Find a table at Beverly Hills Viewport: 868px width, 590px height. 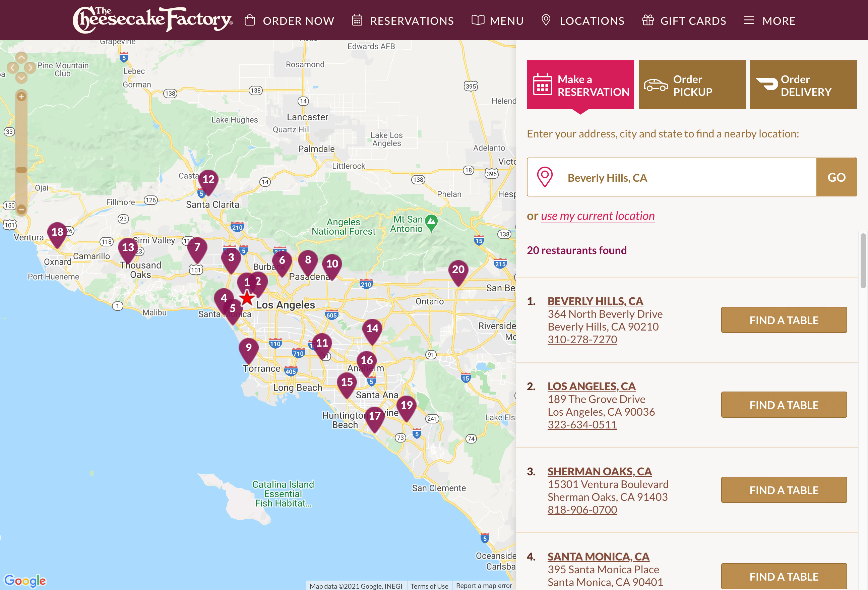coord(784,320)
